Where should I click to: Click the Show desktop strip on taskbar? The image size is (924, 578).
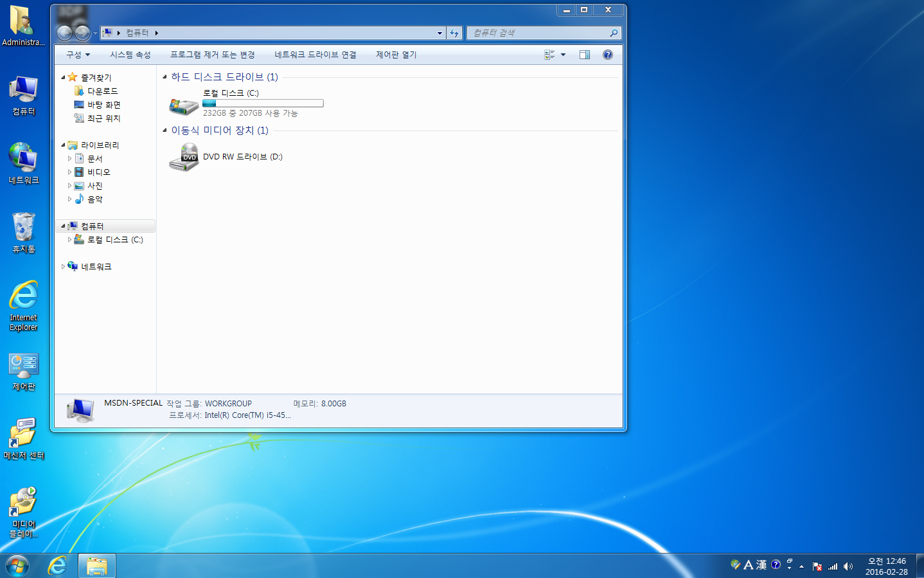click(920, 566)
